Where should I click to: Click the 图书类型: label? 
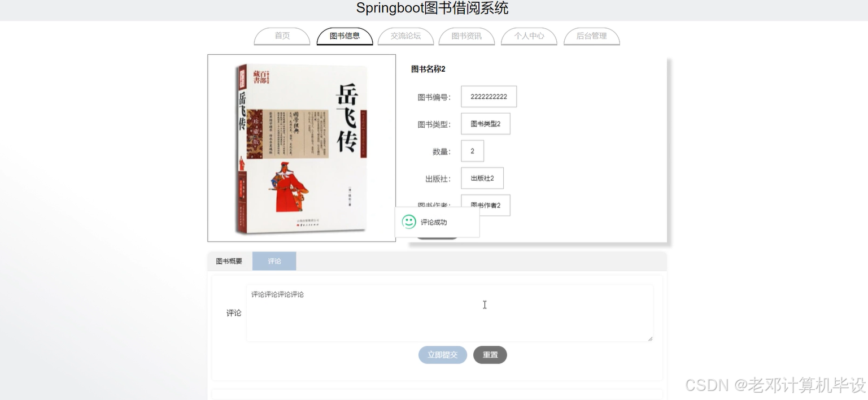[434, 124]
